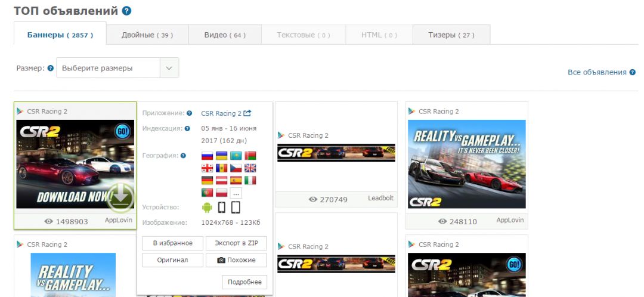Open the DOWNLOAD NOW banner with 1498903 views
Image resolution: width=644 pixels, height=297 pixels.
point(75,164)
